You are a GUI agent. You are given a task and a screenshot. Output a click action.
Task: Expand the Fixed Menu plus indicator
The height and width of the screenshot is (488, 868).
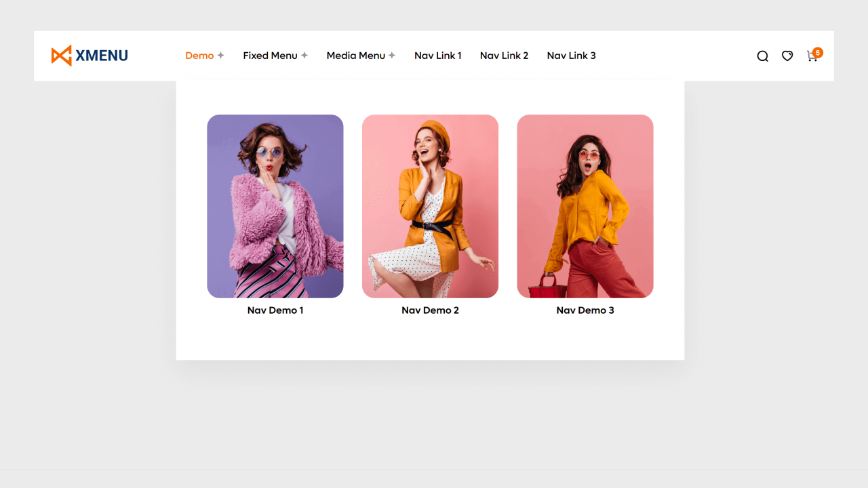305,56
